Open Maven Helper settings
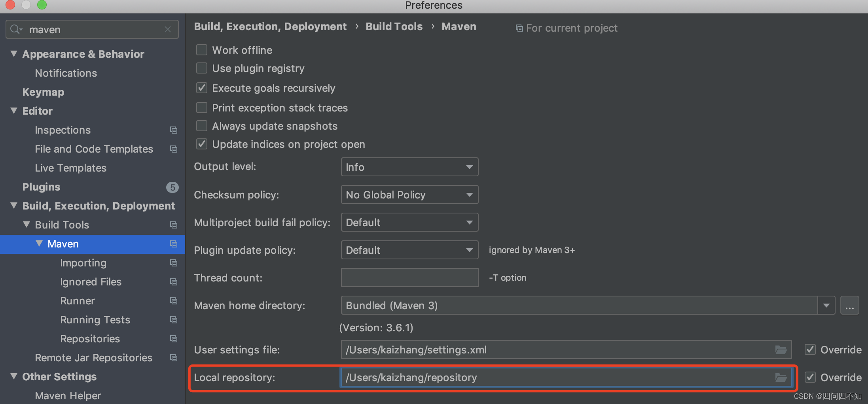Viewport: 868px width, 404px height. [68, 396]
